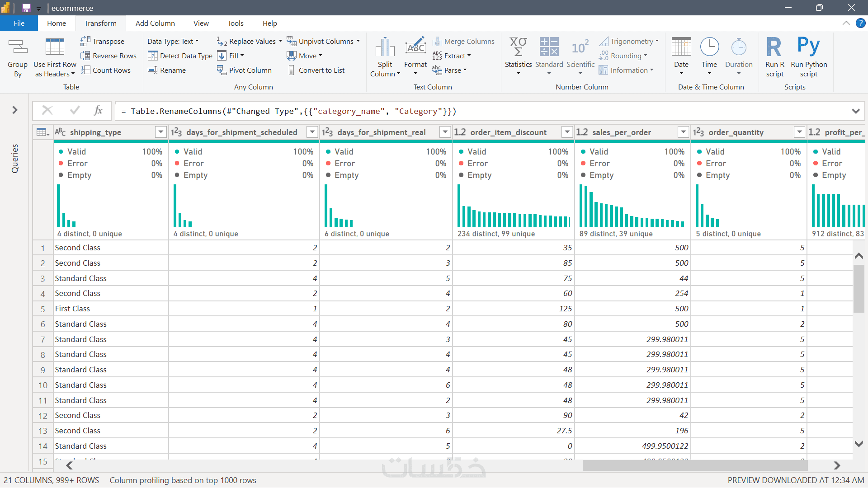Click the Pivot Column icon
868x488 pixels.
(222, 70)
